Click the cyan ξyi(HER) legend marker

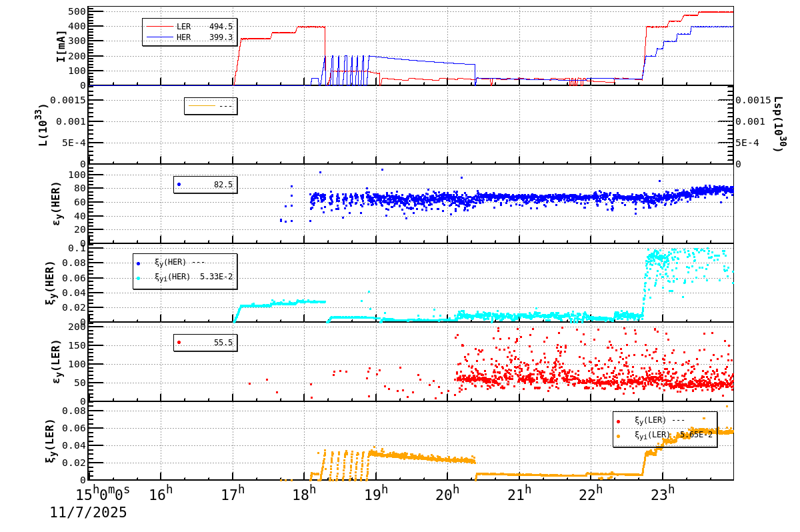tap(138, 277)
